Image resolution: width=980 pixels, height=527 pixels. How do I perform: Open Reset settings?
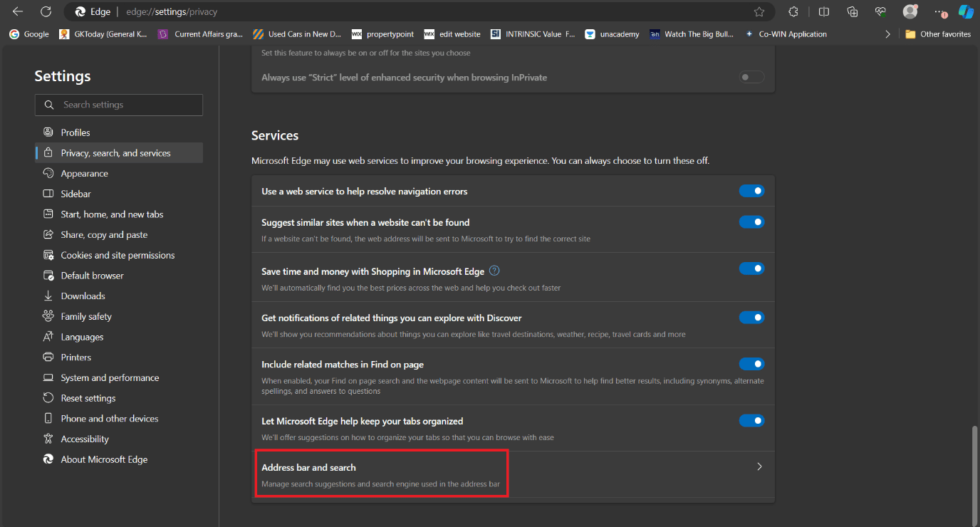tap(119, 398)
